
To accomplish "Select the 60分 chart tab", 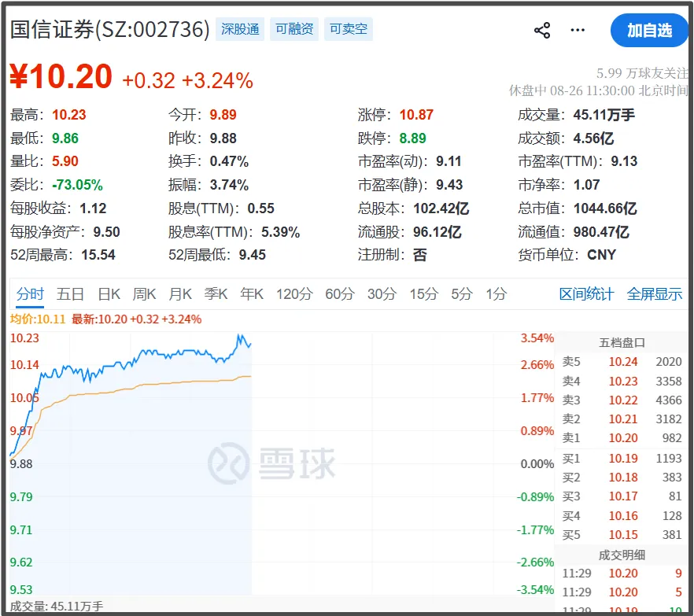I will [340, 294].
